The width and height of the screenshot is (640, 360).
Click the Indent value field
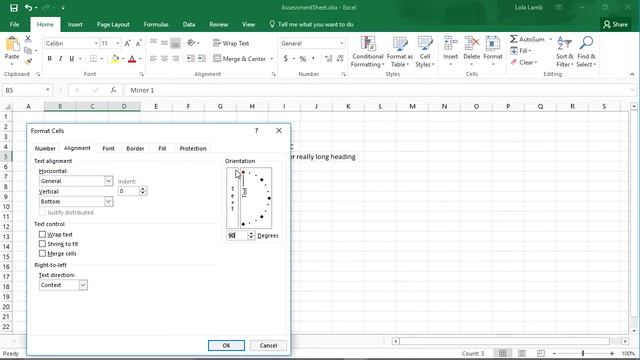click(x=129, y=191)
